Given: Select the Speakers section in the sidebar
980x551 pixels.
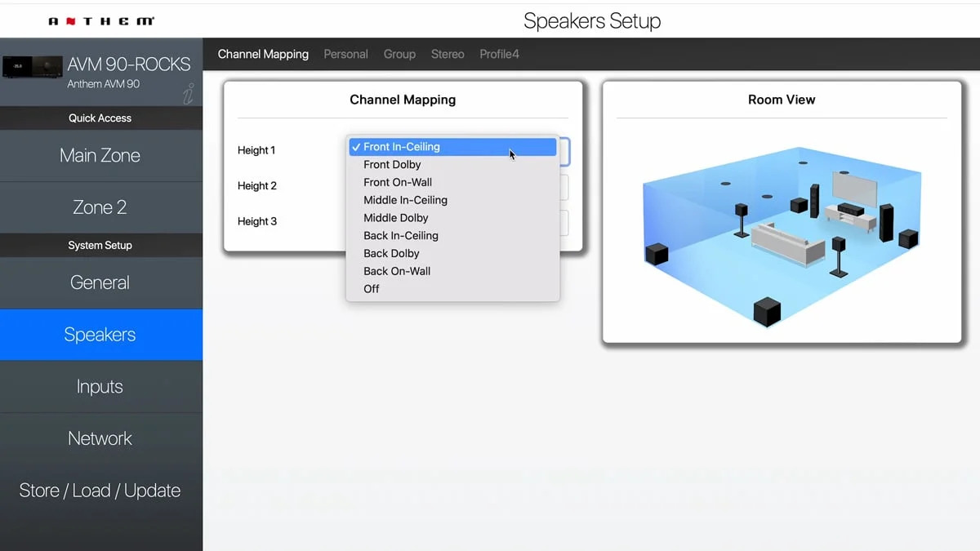Looking at the screenshot, I should (100, 334).
